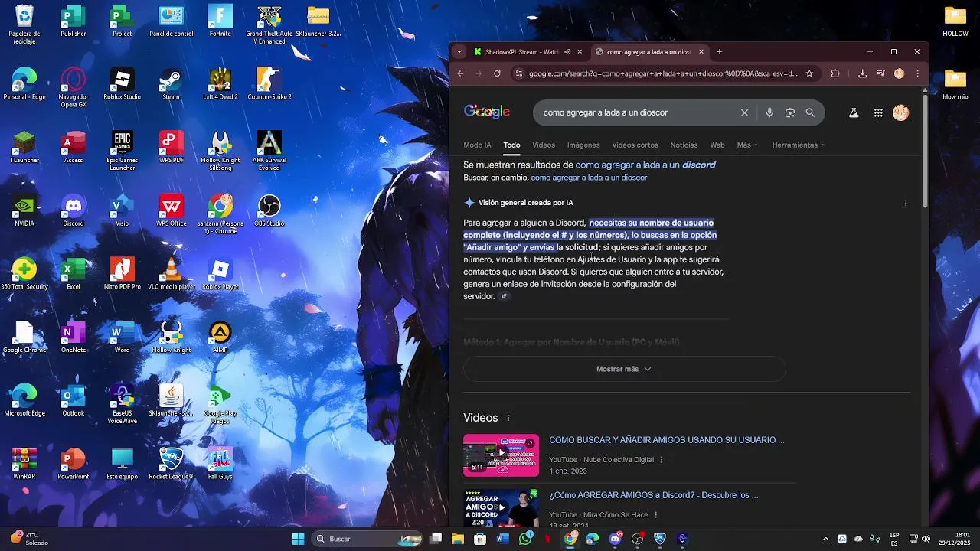Launch Roblox Studio from desktop
980x551 pixels.
point(122,83)
